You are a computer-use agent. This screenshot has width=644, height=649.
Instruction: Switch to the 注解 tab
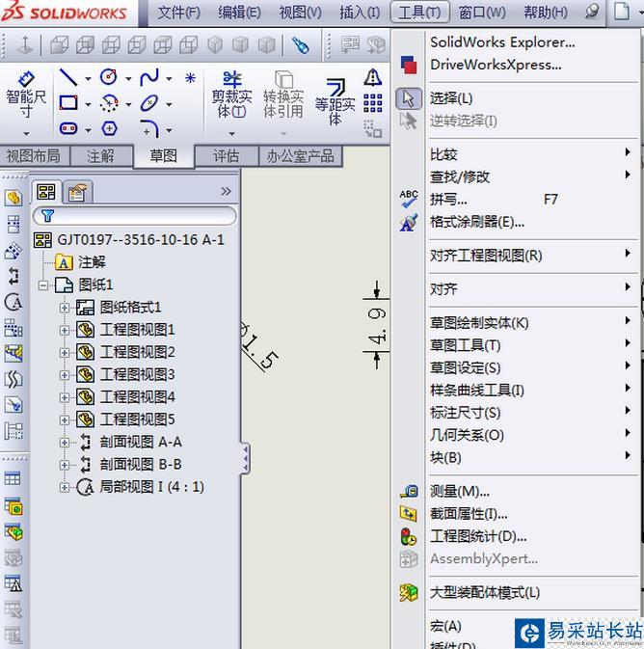click(100, 156)
